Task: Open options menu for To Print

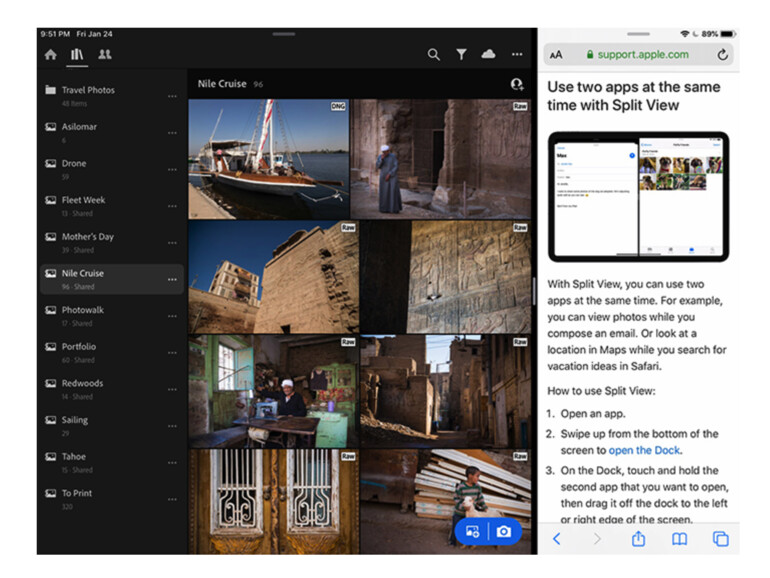Action: pyautogui.click(x=172, y=499)
